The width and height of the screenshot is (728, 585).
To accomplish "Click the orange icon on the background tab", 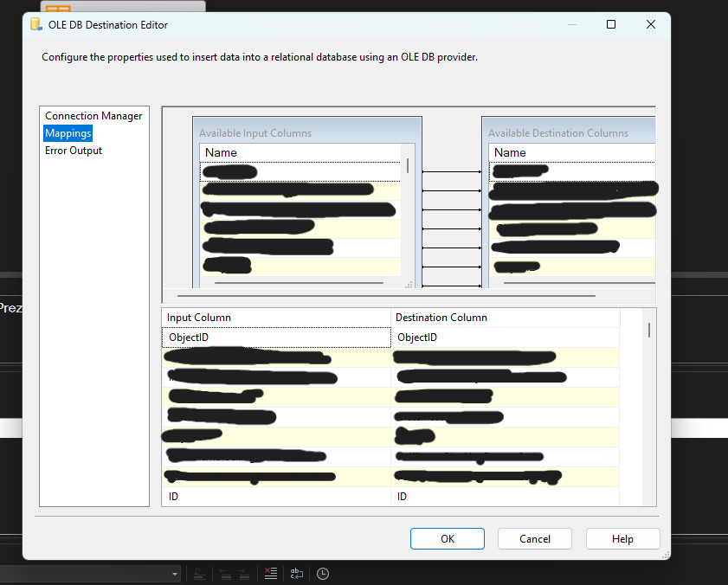I will point(58,9).
